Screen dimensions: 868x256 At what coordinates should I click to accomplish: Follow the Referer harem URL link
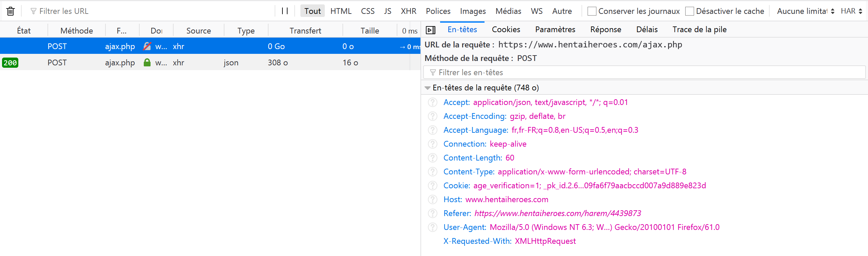tap(557, 213)
